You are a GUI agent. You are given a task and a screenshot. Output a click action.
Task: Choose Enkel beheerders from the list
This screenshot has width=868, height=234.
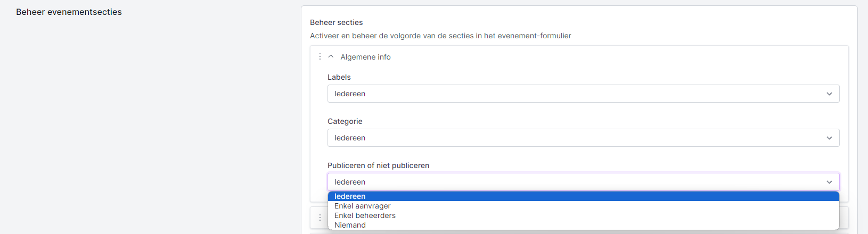click(x=365, y=215)
